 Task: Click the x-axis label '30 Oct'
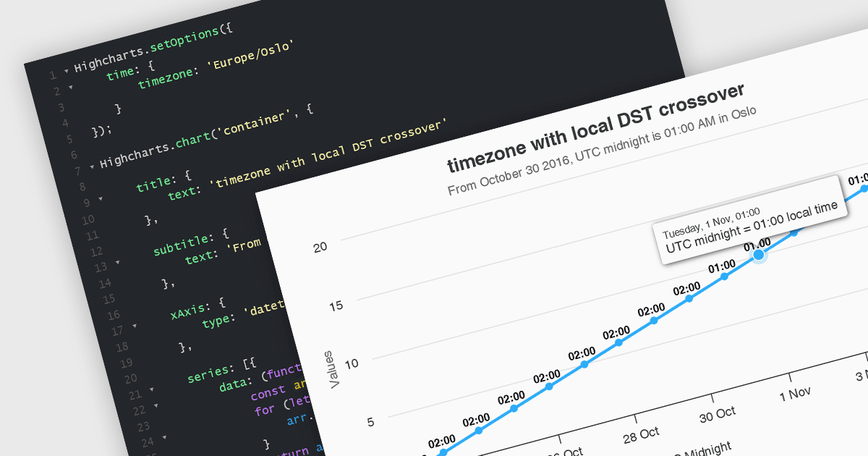coord(718,414)
